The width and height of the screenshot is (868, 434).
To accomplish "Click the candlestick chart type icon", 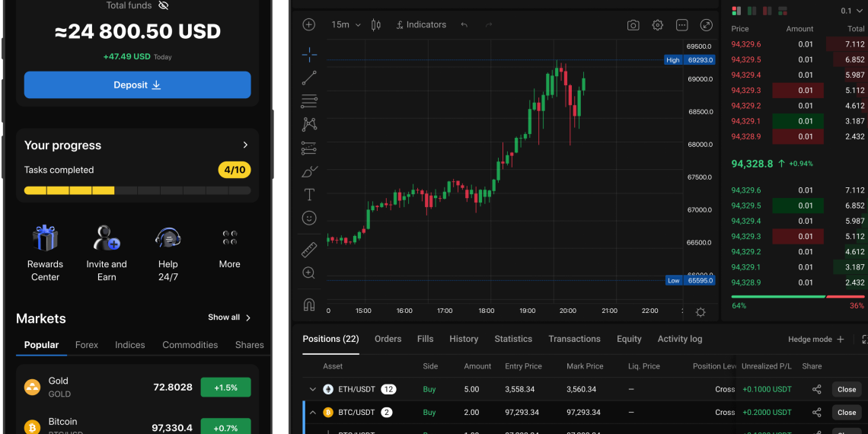I will [x=376, y=24].
